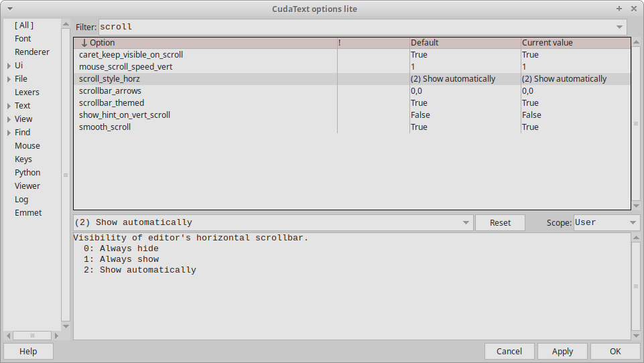Click the description panel scroll-up arrow
This screenshot has height=363, width=644.
tap(636, 238)
